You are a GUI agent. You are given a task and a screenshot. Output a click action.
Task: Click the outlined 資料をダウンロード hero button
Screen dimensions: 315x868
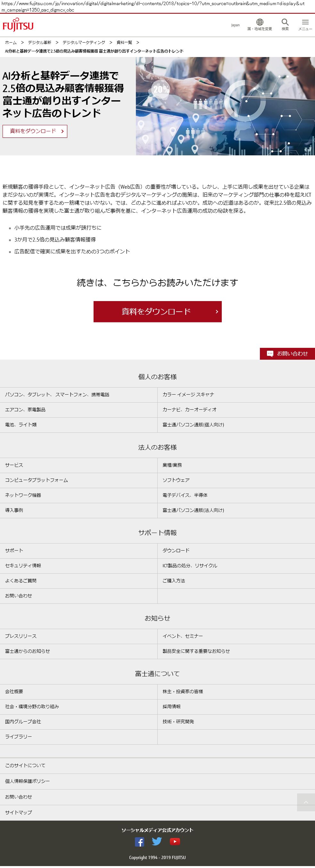coord(35,131)
